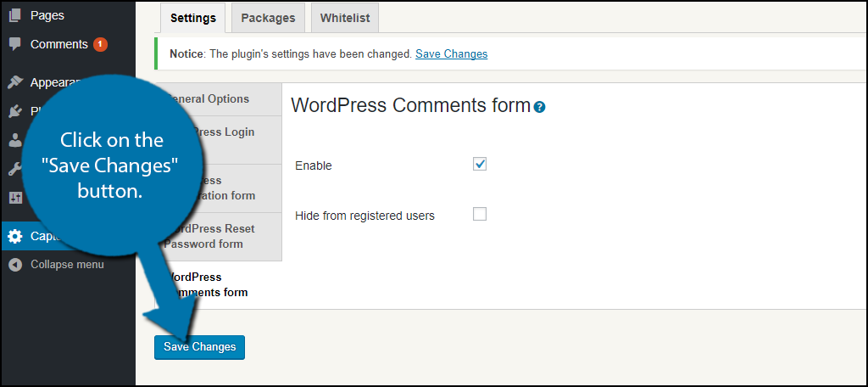The width and height of the screenshot is (868, 387).
Task: Switch to the Settings tab
Action: tap(193, 18)
